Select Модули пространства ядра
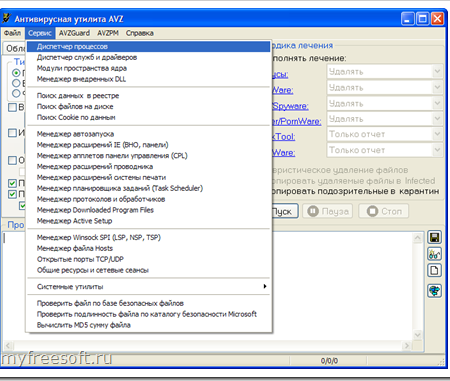The height and width of the screenshot is (381, 450). [149, 68]
